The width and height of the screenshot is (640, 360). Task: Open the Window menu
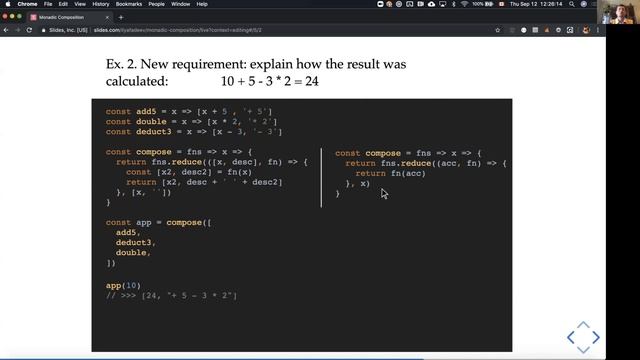(180, 4)
